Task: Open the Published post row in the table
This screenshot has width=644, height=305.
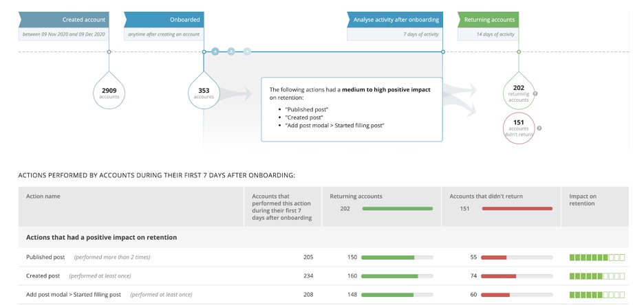Action: point(323,258)
